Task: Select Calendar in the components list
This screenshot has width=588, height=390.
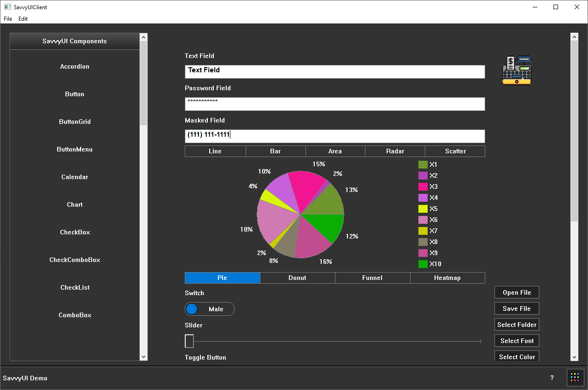Action: [x=75, y=177]
